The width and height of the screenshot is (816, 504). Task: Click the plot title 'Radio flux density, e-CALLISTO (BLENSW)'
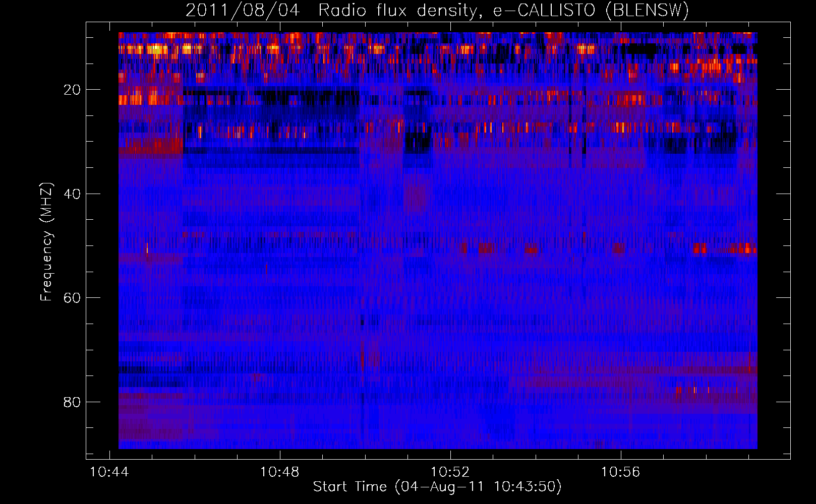503,11
